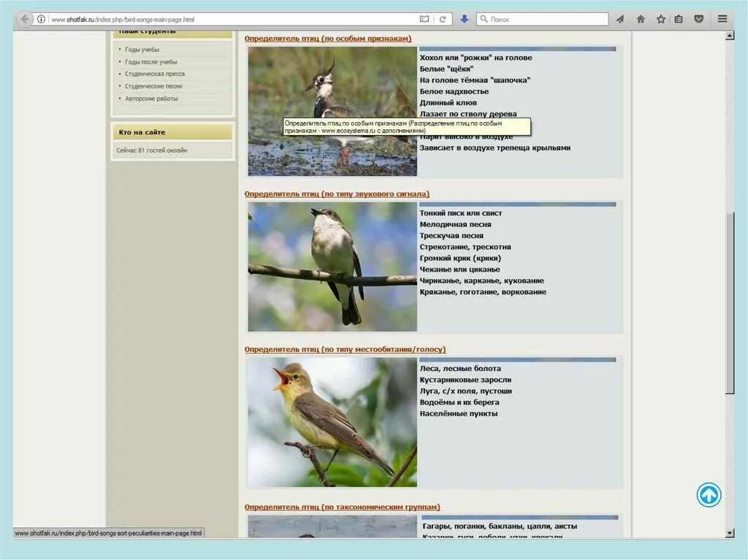Screen dimensions: 748x560
Task: Select Населённые пункты entry
Action: [x=459, y=414]
